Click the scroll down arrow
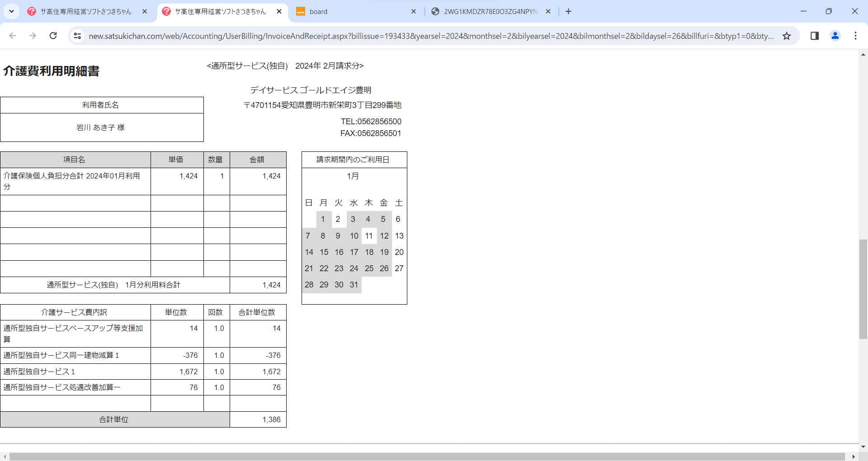This screenshot has height=461, width=868. point(863,447)
